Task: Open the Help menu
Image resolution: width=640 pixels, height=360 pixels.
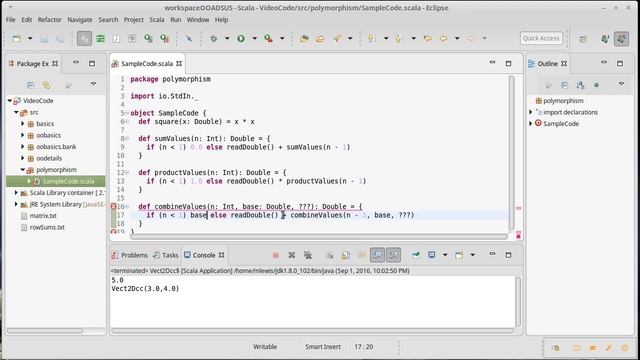Action: 221,20
